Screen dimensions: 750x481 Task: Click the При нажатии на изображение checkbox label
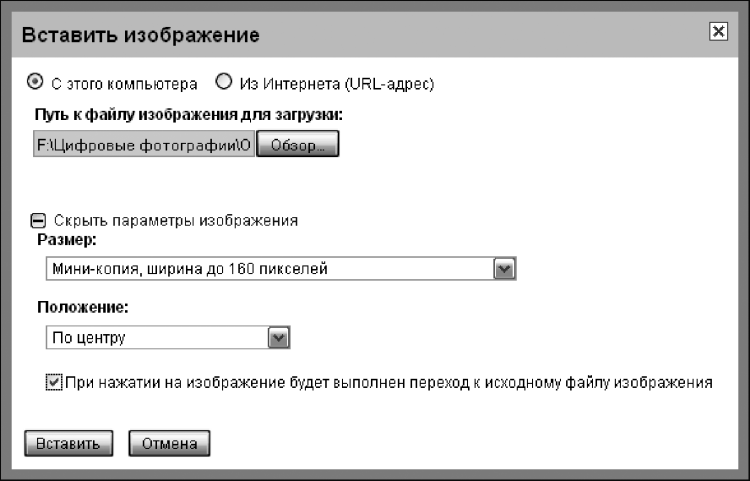(387, 382)
